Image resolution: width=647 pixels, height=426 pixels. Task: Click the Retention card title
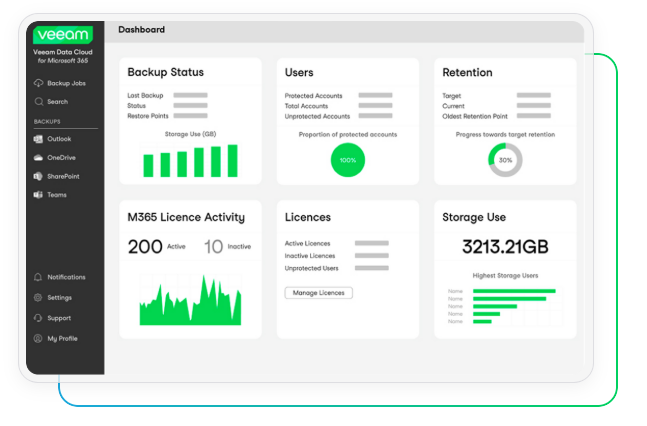[x=468, y=73]
